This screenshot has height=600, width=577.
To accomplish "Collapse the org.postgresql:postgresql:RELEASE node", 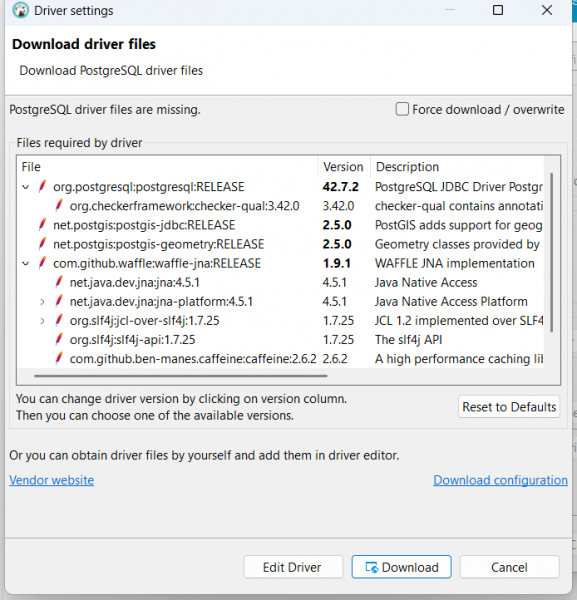I will (x=26, y=187).
